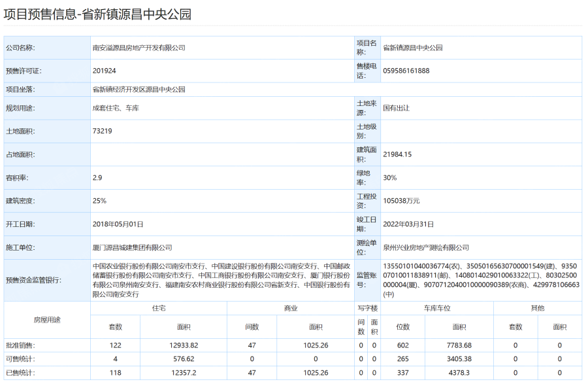588x384 pixels.
Task: Click approved parking spaces value 602
Action: 402,345
